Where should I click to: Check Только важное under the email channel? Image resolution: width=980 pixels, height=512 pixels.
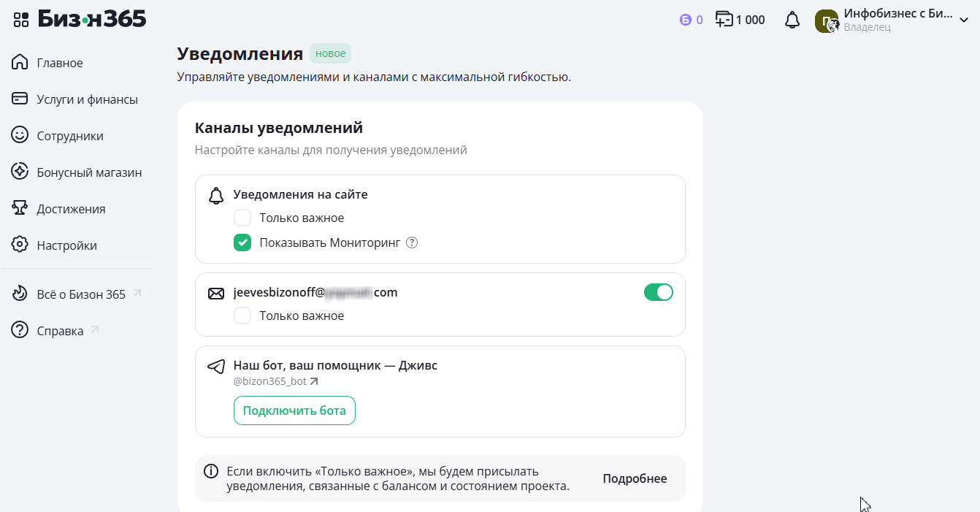[242, 316]
